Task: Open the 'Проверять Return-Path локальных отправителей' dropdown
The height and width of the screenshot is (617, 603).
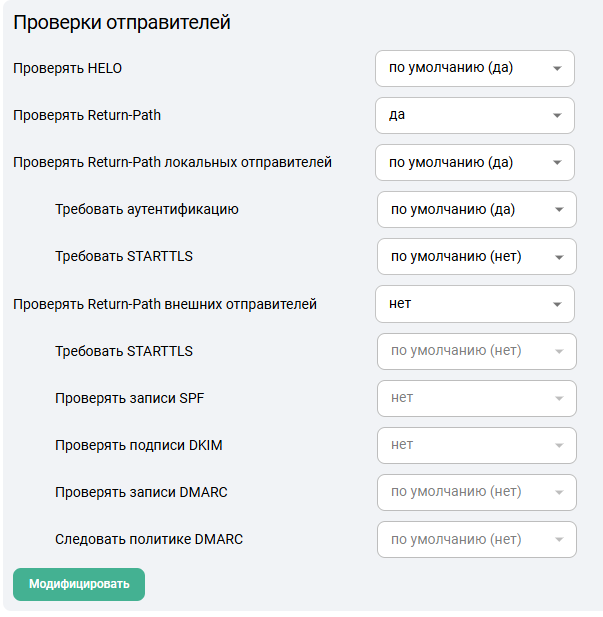Action: click(475, 162)
